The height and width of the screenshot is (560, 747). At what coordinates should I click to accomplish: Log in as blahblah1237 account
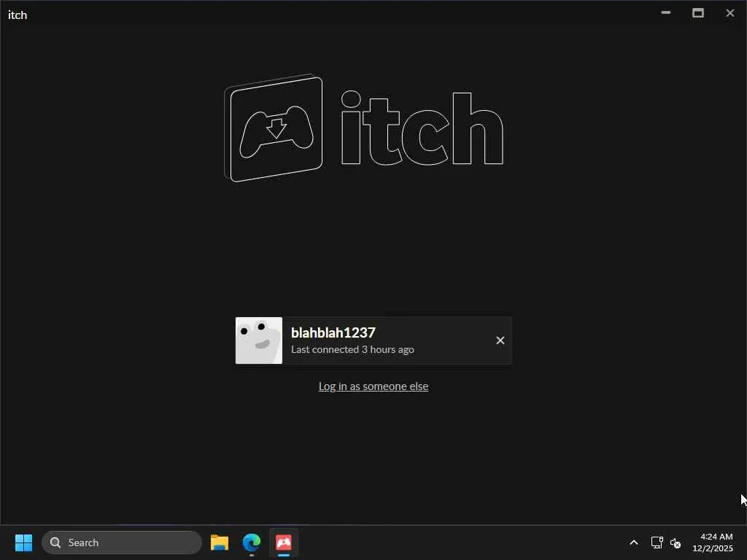(373, 341)
